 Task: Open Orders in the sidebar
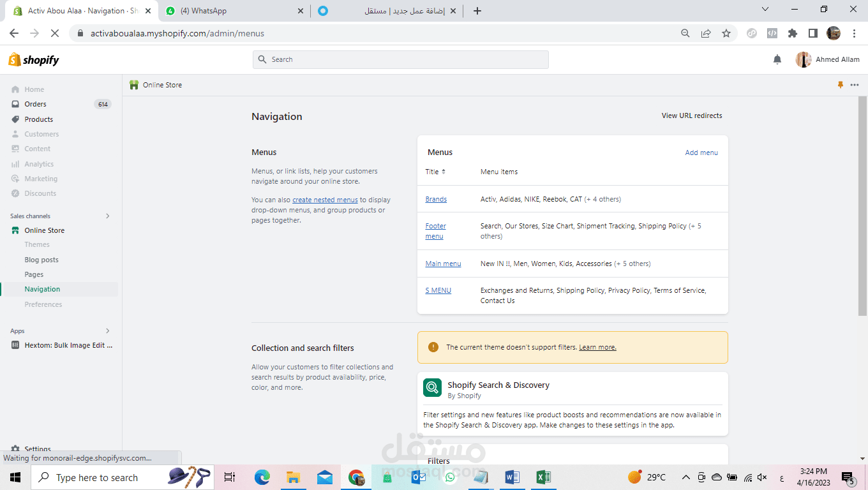35,104
